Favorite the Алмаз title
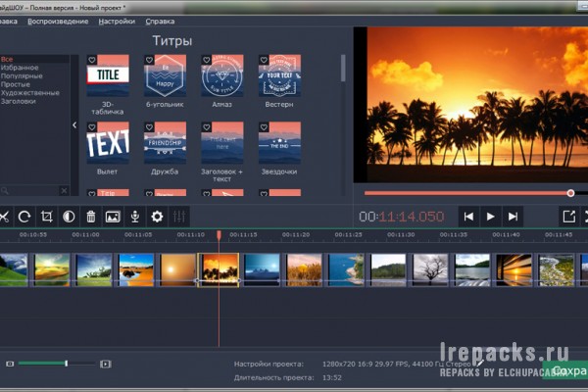 207,60
